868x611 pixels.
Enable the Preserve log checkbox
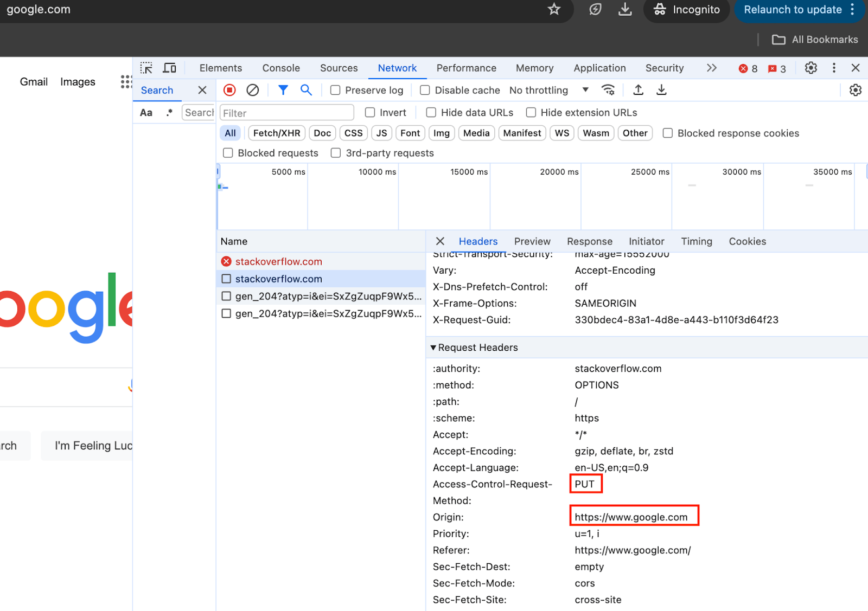[x=335, y=90]
